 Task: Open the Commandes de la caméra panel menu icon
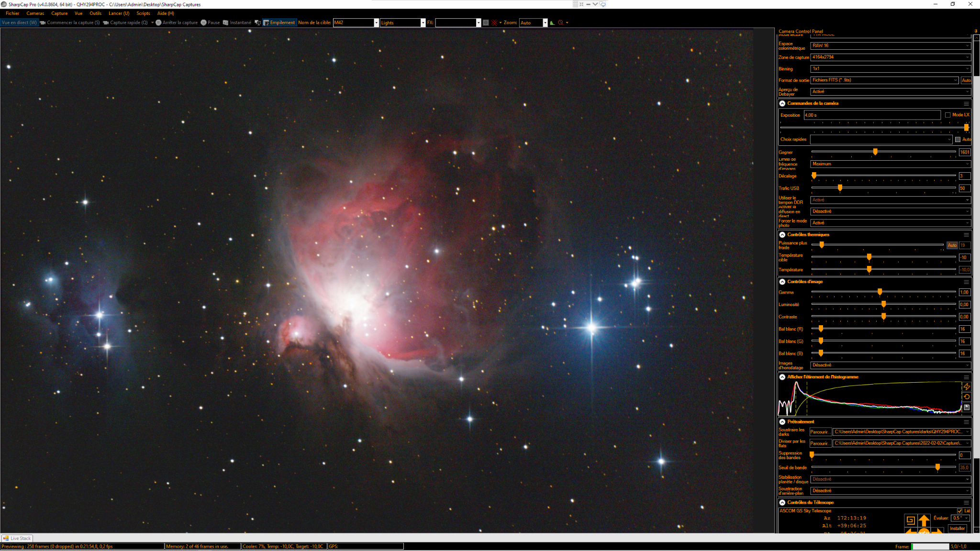[x=966, y=104]
